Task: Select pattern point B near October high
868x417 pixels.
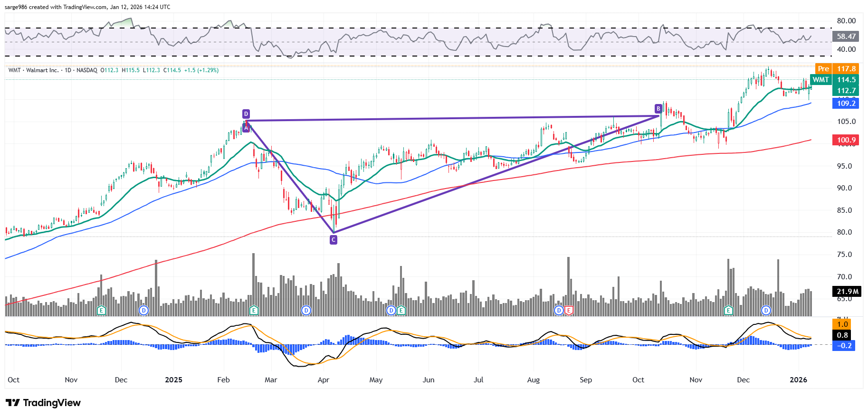Action: click(x=658, y=109)
